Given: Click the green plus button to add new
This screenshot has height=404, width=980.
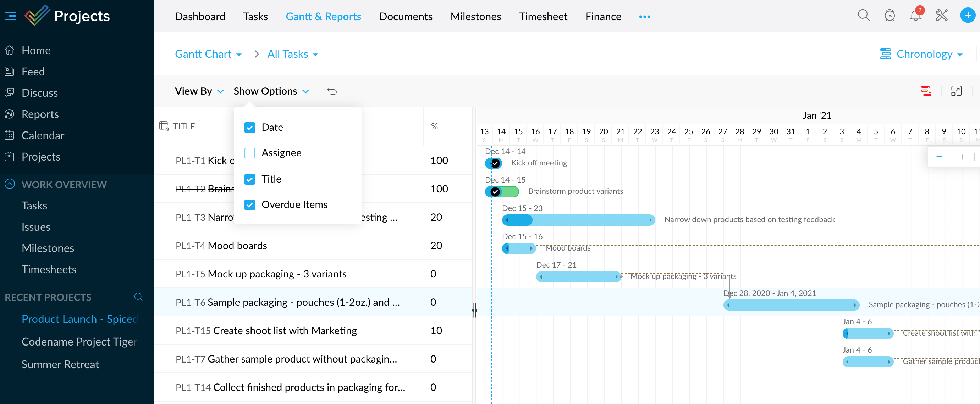Looking at the screenshot, I should 968,16.
